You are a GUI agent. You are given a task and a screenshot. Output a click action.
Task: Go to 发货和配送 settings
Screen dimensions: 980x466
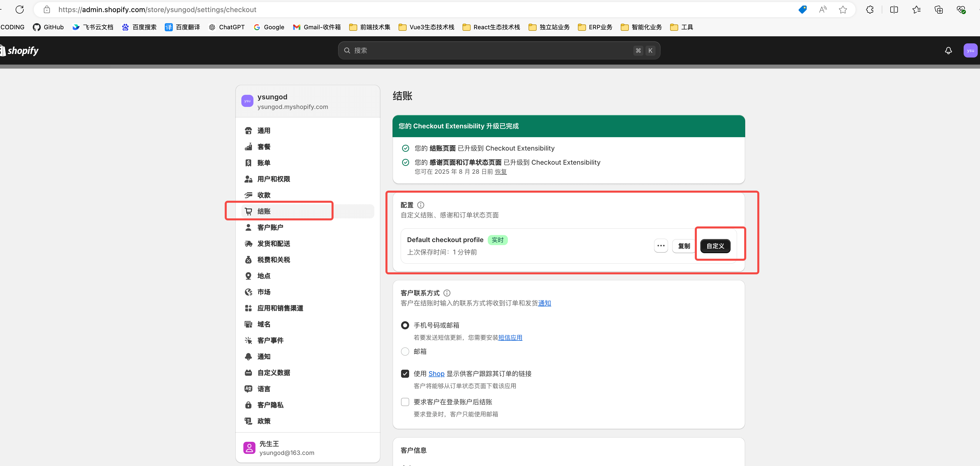tap(274, 244)
